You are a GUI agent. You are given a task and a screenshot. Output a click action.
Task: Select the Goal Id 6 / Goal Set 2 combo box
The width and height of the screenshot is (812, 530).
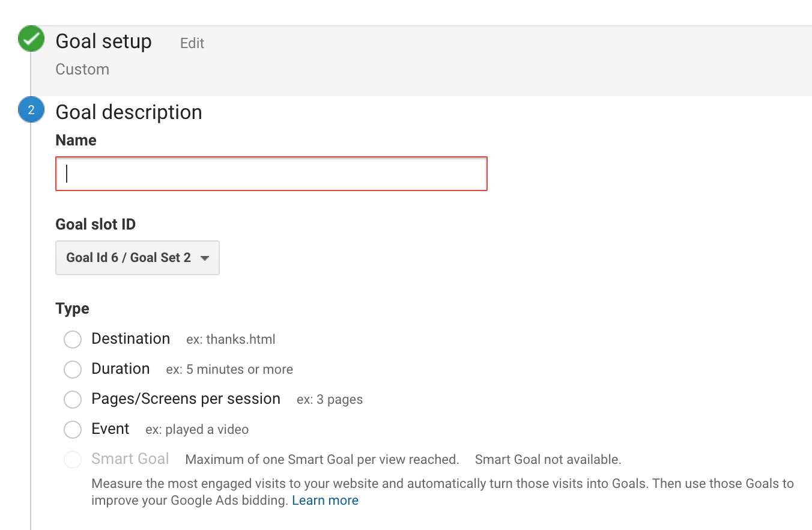click(137, 257)
